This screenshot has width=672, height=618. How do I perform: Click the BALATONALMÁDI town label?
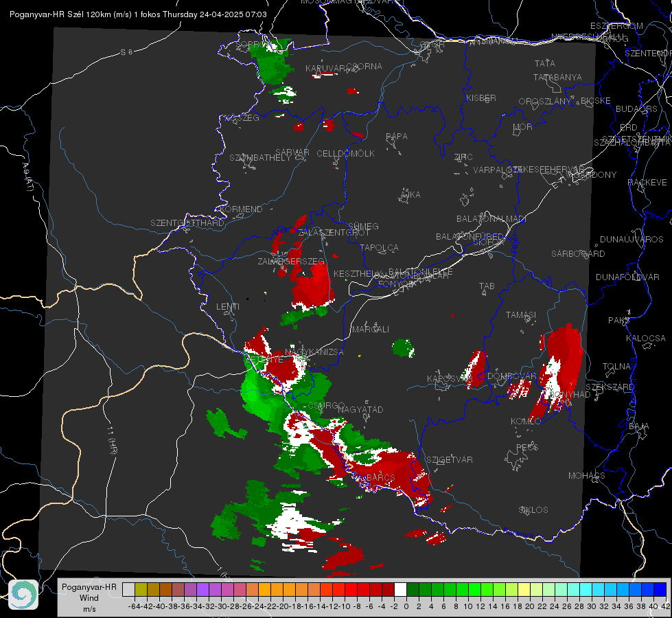[491, 219]
